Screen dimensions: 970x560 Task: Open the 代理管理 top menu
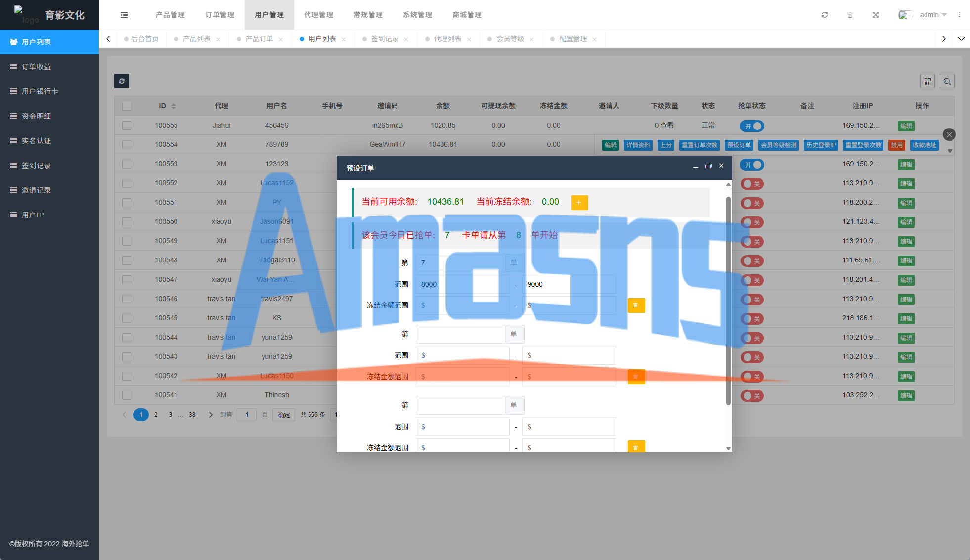[318, 15]
